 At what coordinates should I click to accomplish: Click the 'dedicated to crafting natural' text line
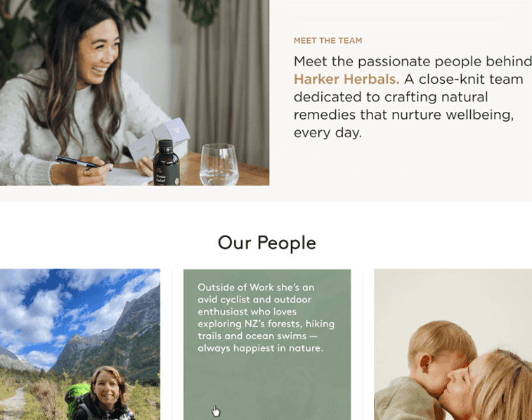[x=391, y=97]
